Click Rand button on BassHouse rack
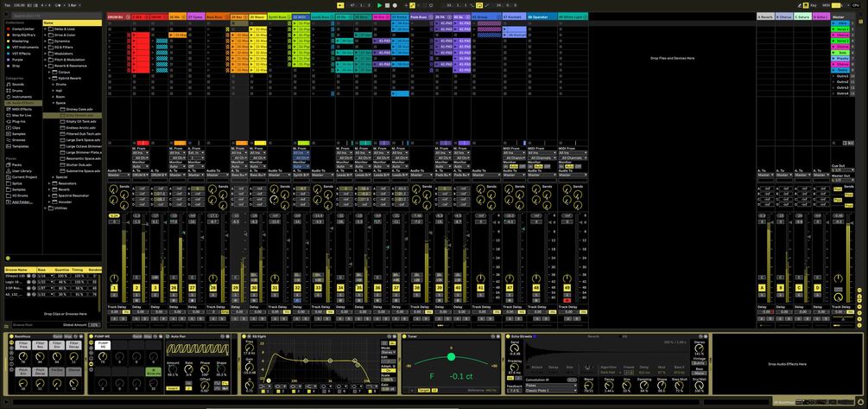The image size is (868, 409). click(58, 336)
